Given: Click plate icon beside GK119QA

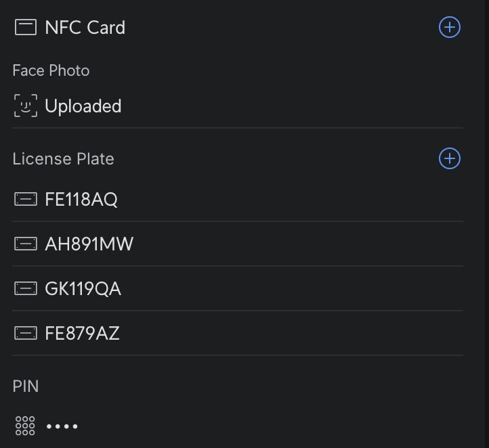Looking at the screenshot, I should pyautogui.click(x=26, y=289).
